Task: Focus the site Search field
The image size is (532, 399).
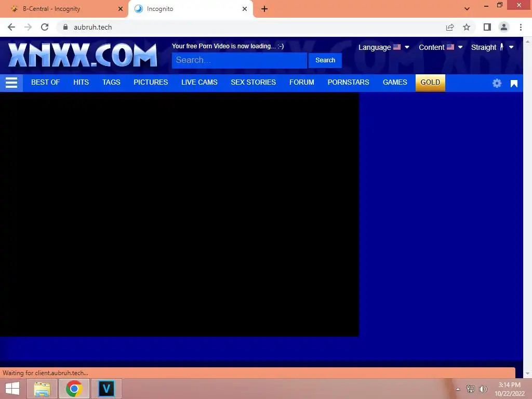Action: coord(239,60)
